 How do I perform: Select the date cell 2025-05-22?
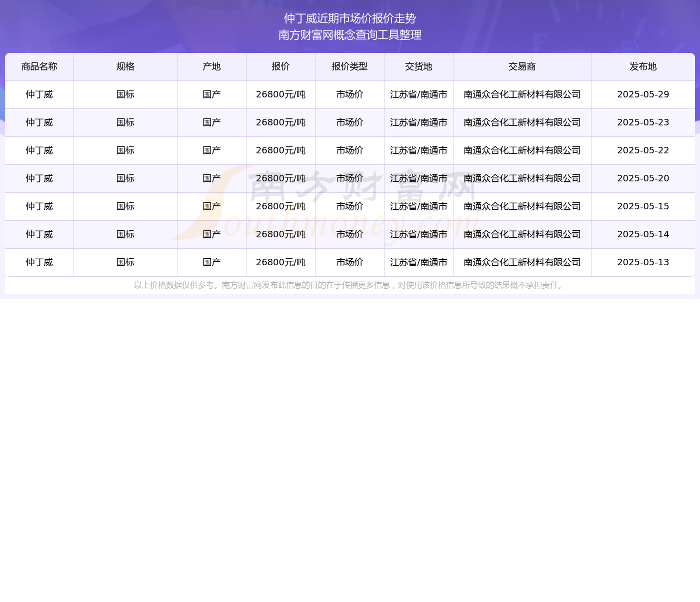[x=643, y=150]
